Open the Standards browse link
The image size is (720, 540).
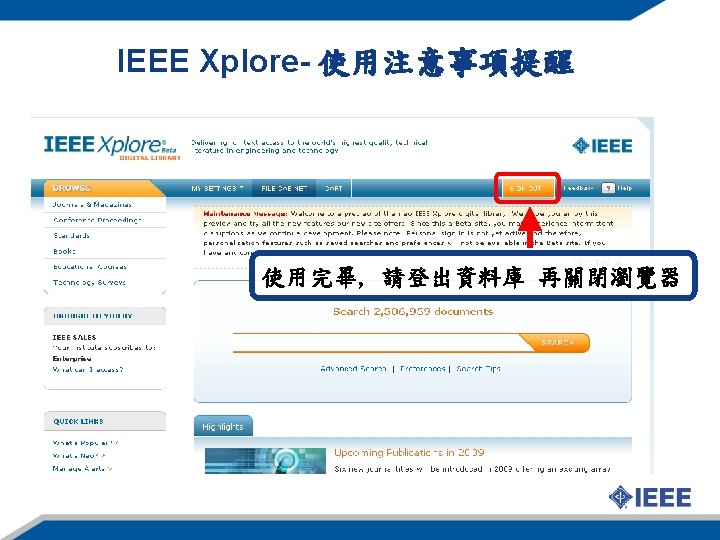click(71, 236)
